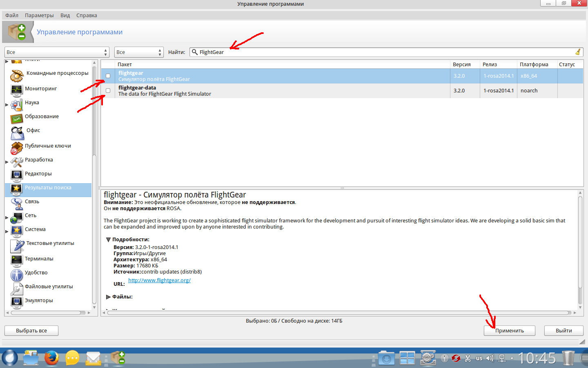Choose the Текстовые утилиты category
Image resolution: width=588 pixels, height=368 pixels.
[50, 243]
